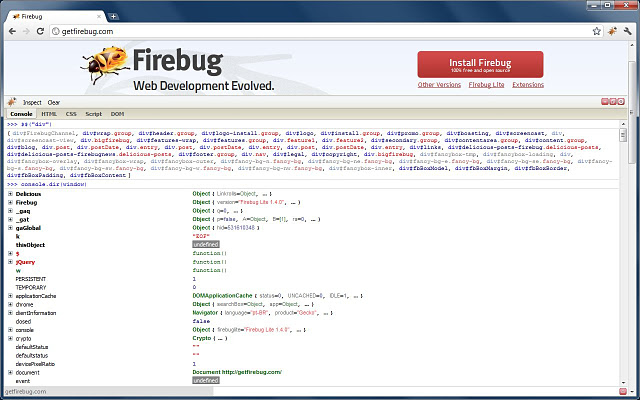This screenshot has height=400, width=640.
Task: Go back with the browser back arrow
Action: click(x=12, y=31)
